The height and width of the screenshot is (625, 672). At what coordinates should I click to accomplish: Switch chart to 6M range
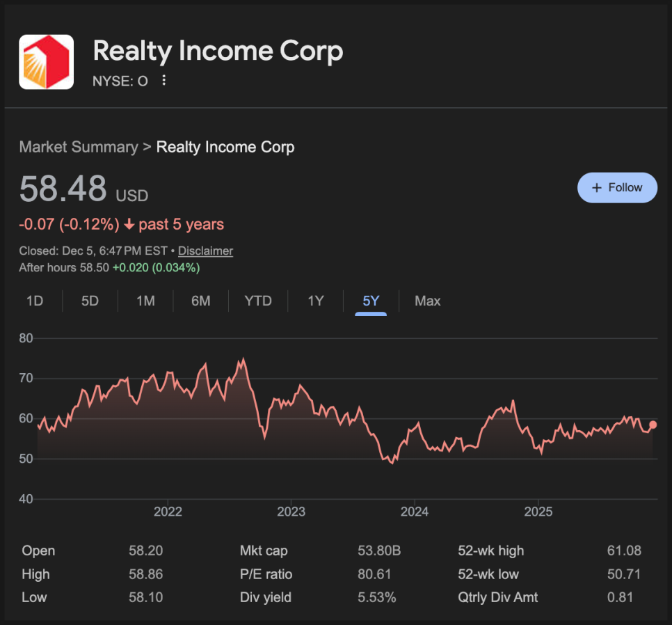point(201,301)
